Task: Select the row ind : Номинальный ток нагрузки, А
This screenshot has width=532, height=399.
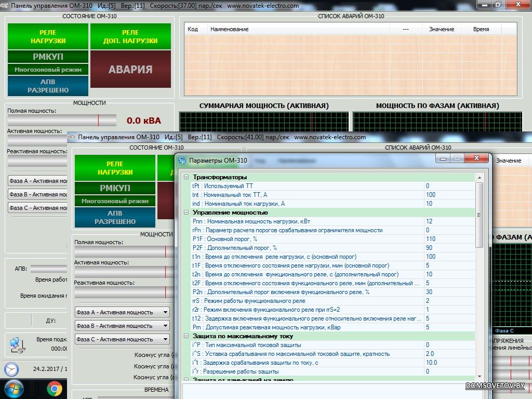Action: coord(332,204)
